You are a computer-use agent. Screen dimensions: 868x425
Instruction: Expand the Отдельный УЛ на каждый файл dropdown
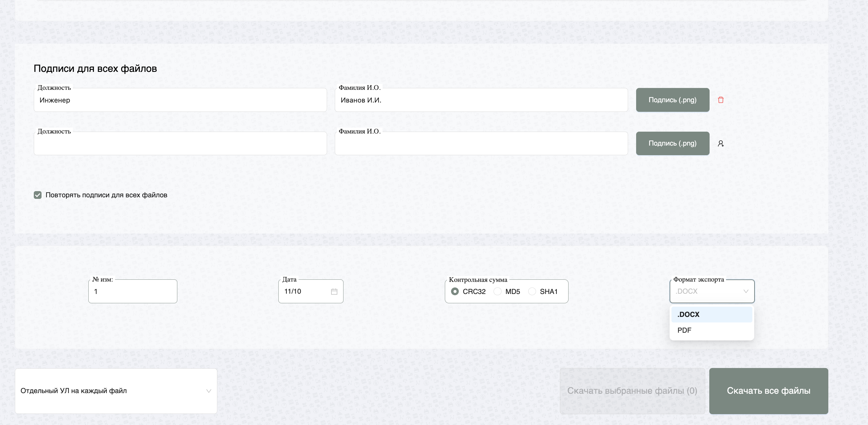click(116, 391)
